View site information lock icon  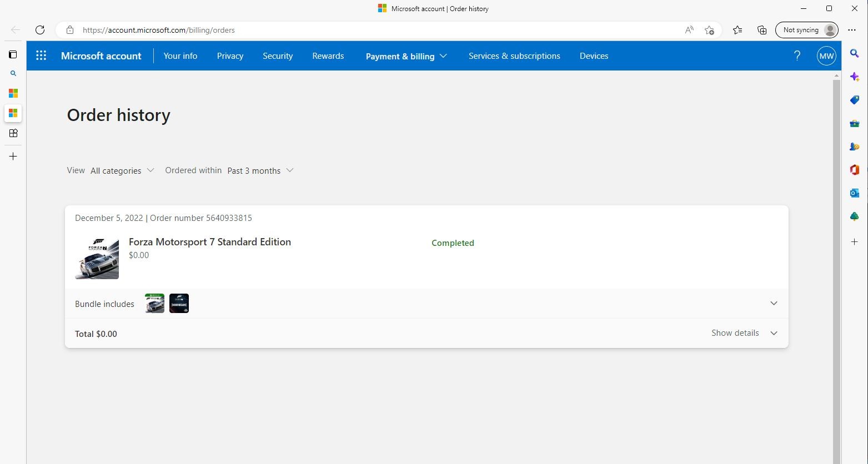70,30
